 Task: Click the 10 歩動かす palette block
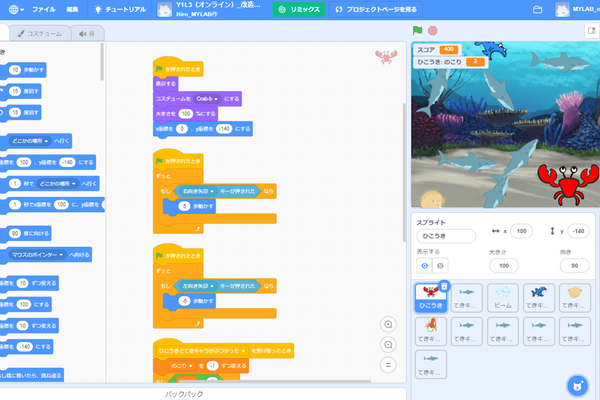coord(24,70)
